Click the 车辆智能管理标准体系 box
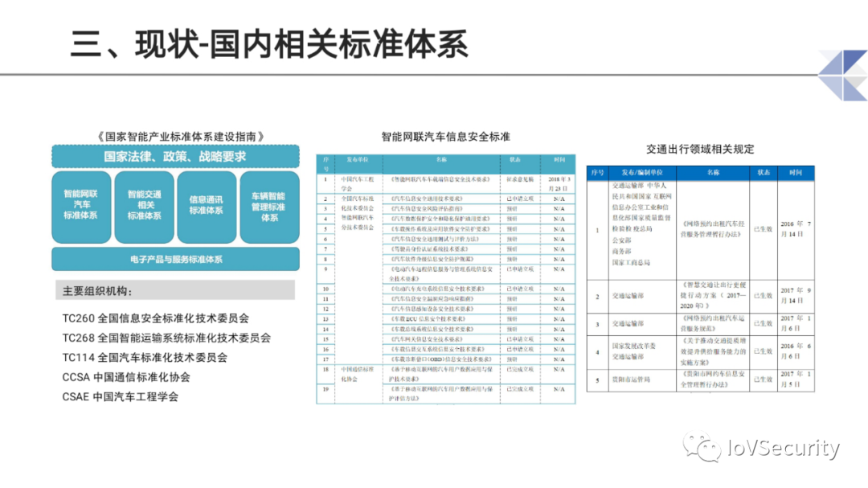Viewport: 868px width, 488px height. point(269,207)
